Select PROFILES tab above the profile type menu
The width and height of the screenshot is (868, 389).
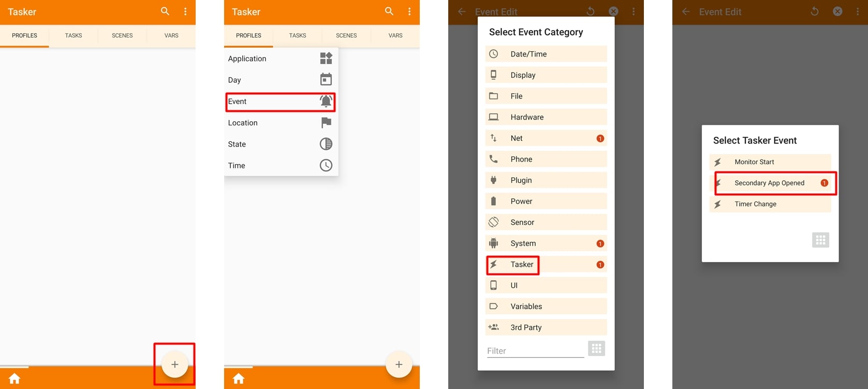(x=248, y=36)
